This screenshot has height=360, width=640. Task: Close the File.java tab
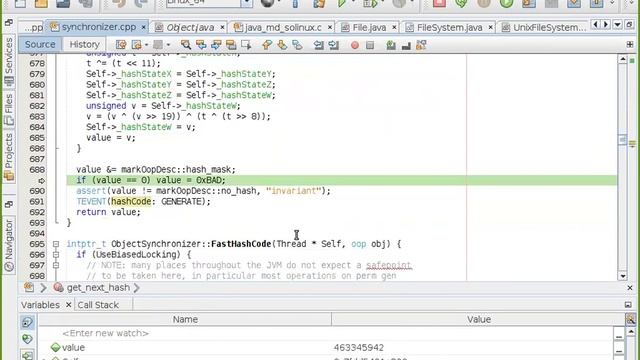(x=394, y=27)
